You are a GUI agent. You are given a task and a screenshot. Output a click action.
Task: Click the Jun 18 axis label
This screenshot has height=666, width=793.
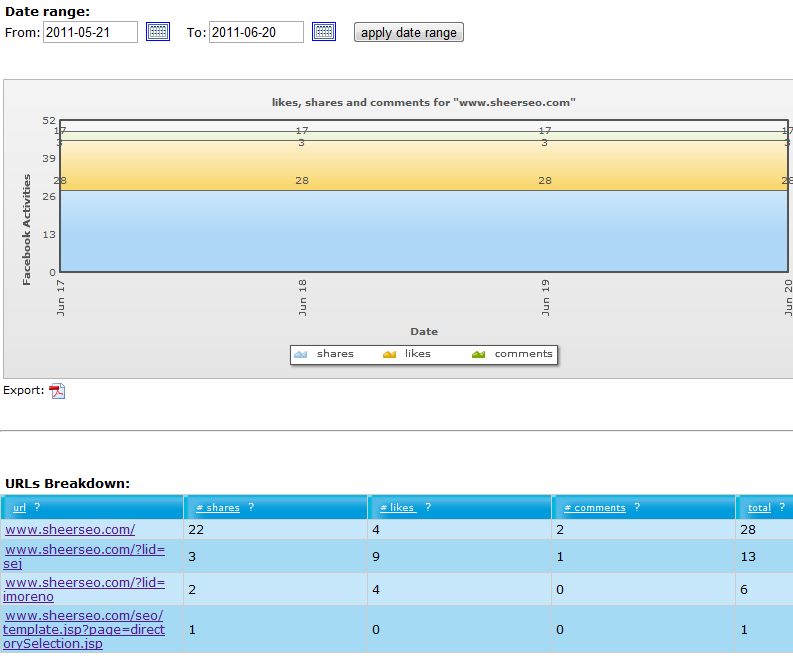click(302, 298)
